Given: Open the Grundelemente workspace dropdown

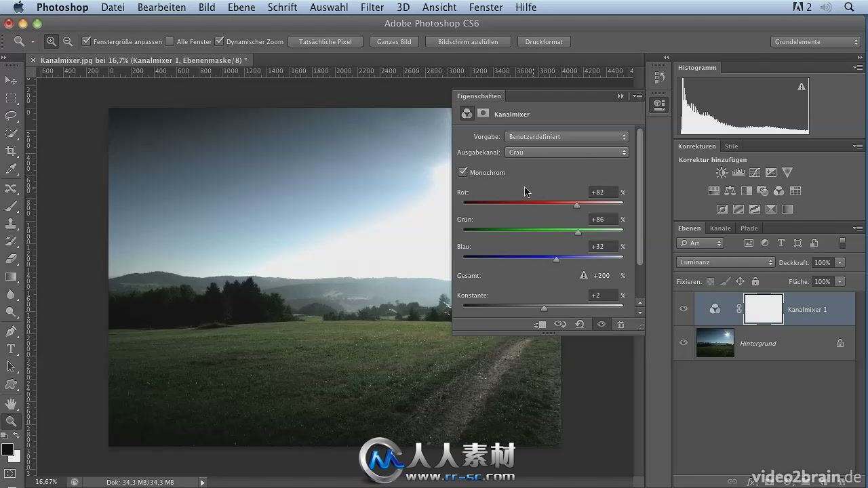Looking at the screenshot, I should [x=816, y=41].
